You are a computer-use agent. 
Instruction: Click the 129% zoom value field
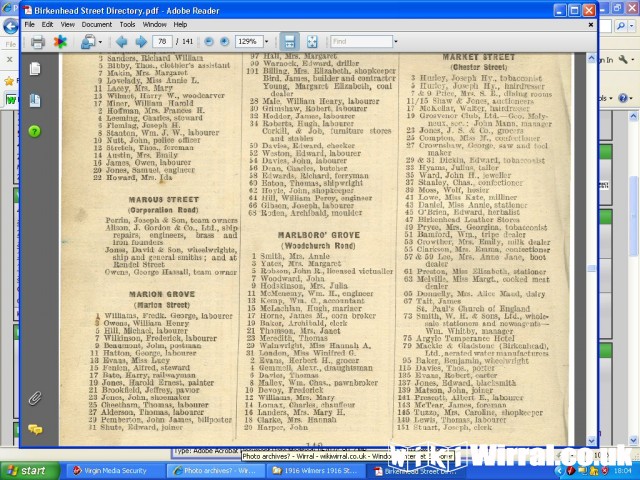click(x=248, y=42)
